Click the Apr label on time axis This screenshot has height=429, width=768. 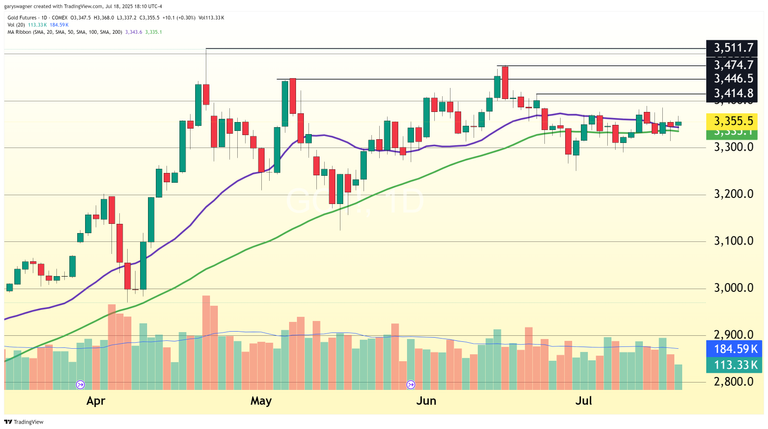pos(96,401)
